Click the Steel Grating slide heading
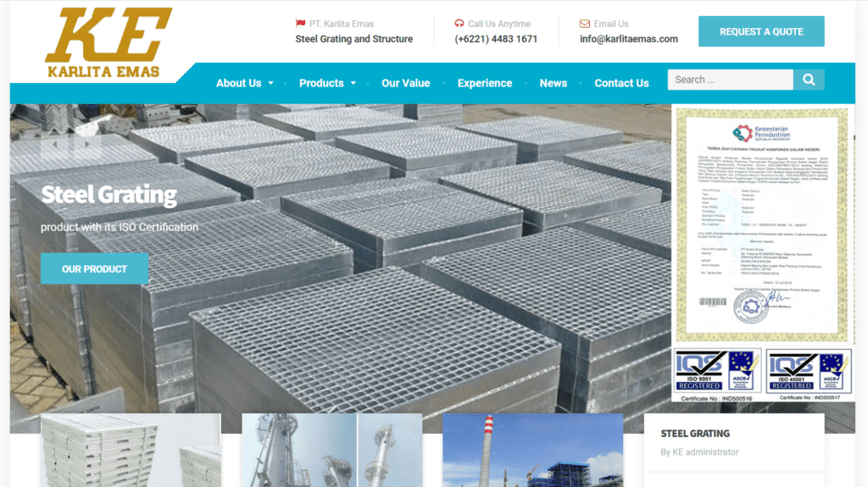 109,195
